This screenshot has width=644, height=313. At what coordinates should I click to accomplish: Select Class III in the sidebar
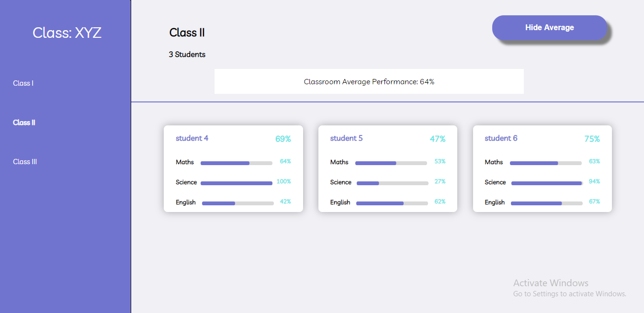tap(24, 161)
